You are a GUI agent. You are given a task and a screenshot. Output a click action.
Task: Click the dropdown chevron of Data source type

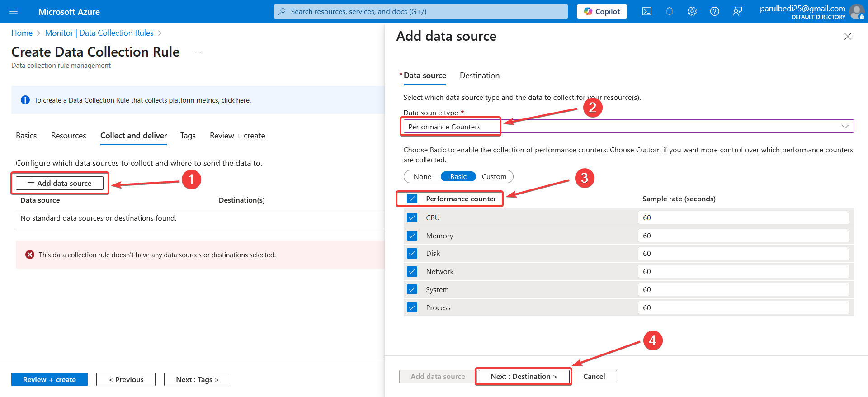(x=844, y=127)
